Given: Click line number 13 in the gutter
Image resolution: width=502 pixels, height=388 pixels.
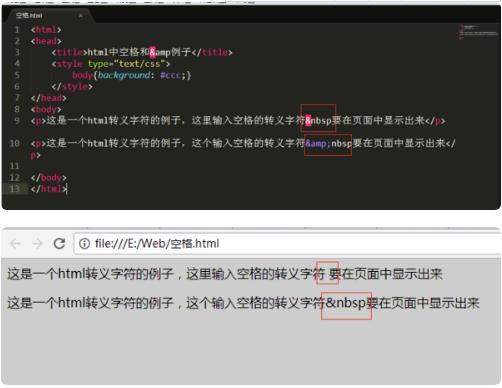Looking at the screenshot, I should [15, 189].
